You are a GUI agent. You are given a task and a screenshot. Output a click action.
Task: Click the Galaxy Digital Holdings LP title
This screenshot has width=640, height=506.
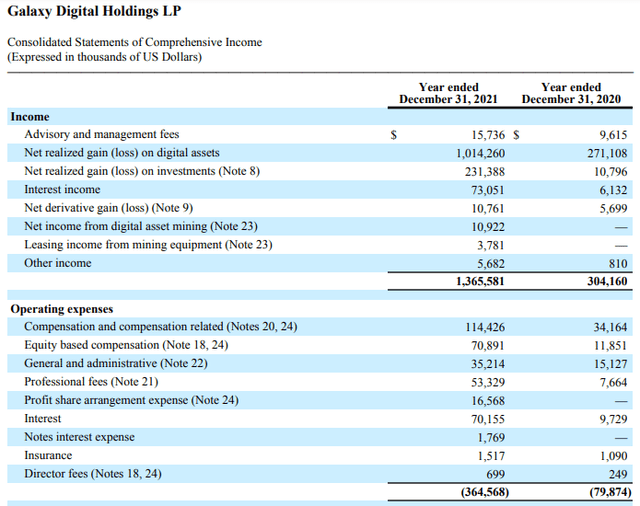[x=89, y=12]
